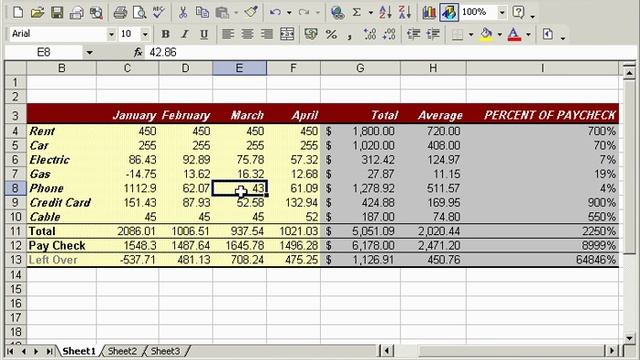Open the borders dropdown arrow
This screenshot has width=640, height=360.
471,35
